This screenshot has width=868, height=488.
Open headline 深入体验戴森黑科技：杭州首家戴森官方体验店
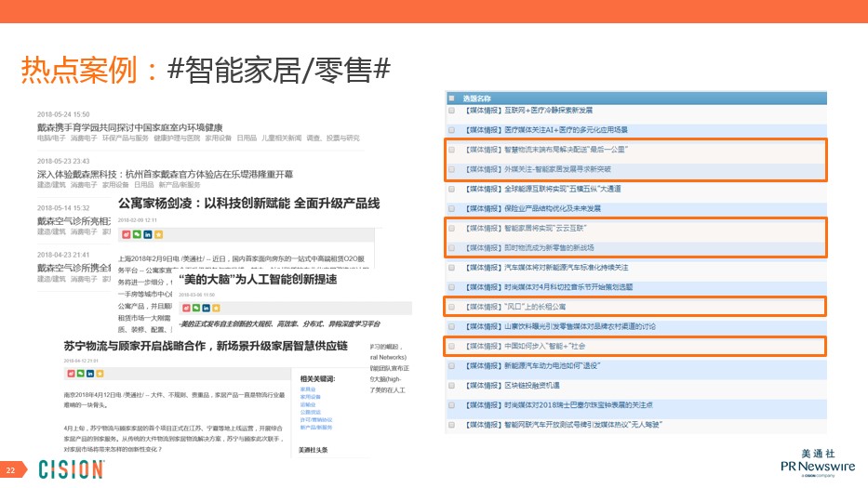[165, 175]
